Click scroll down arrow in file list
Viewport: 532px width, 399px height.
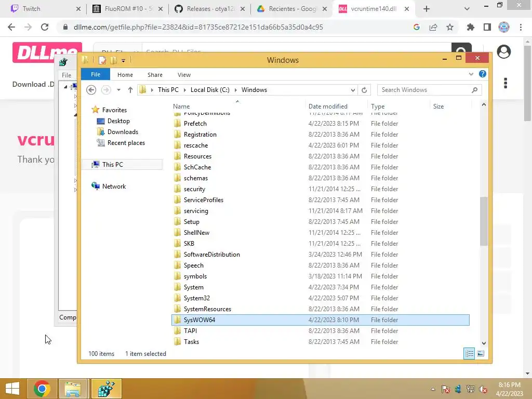pos(484,343)
